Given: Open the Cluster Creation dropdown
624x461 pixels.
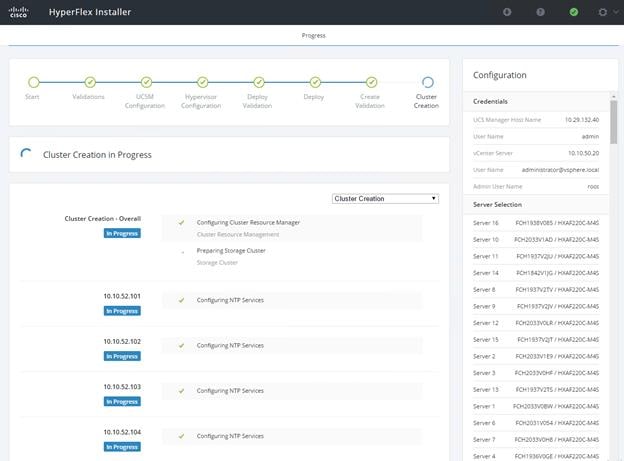Looking at the screenshot, I should 385,199.
